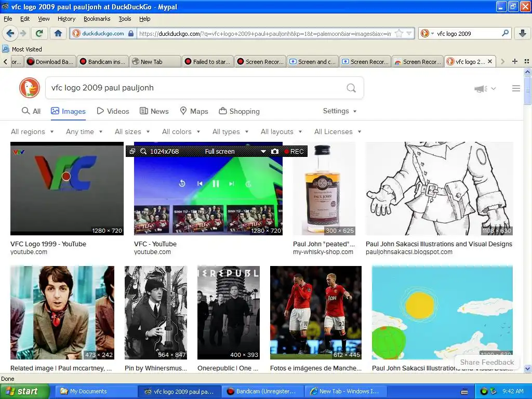Reload the page with the Refresh icon
Image resolution: width=532 pixels, height=399 pixels.
[x=39, y=33]
